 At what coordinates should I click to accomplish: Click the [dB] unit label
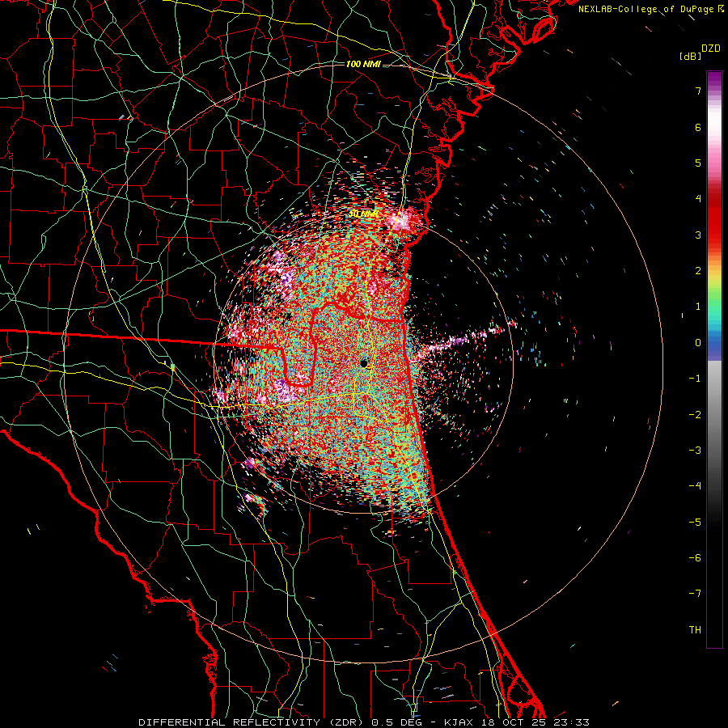pos(690,57)
